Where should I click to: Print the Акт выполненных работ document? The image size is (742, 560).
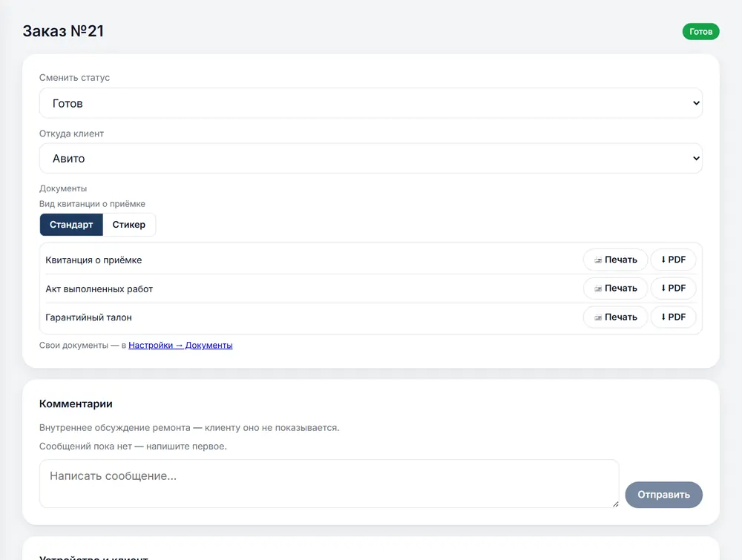(x=615, y=289)
